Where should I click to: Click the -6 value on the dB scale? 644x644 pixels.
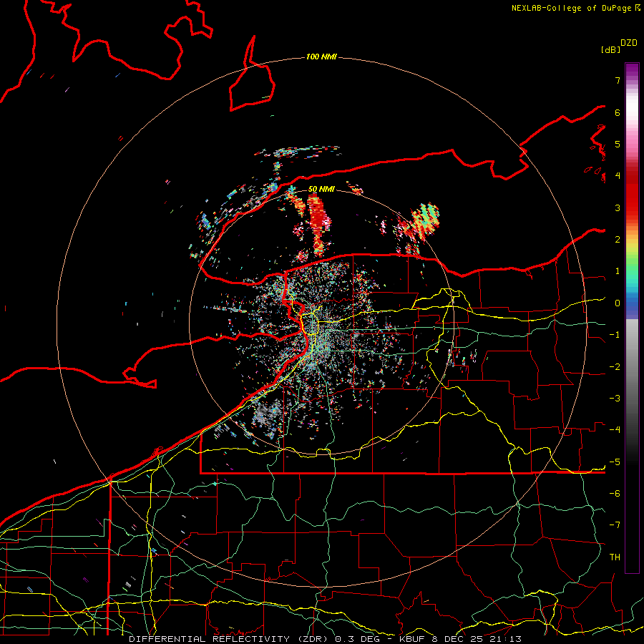tap(615, 494)
